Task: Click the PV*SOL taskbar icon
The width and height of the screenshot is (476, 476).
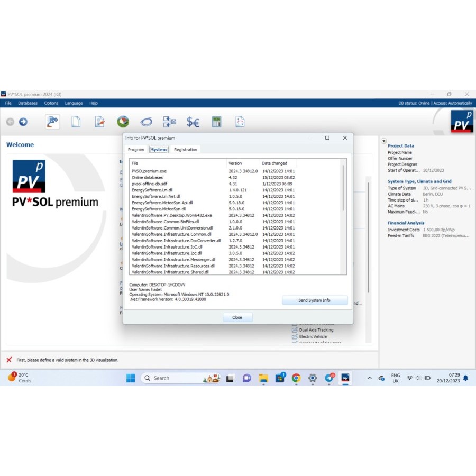Action: [x=345, y=378]
